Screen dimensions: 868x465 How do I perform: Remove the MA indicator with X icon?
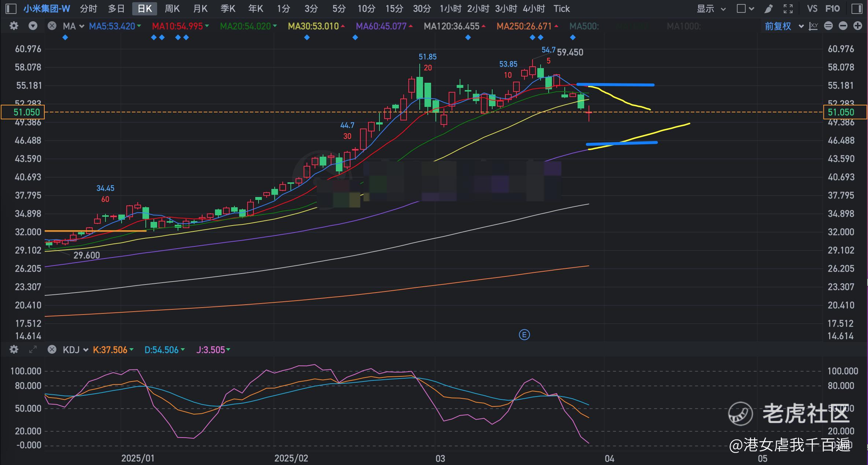52,26
